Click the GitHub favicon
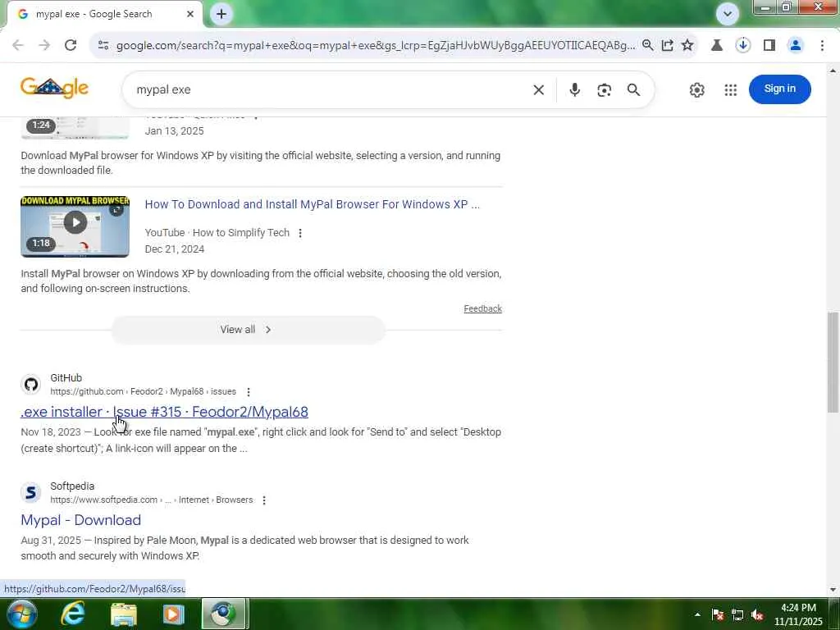 coord(31,385)
